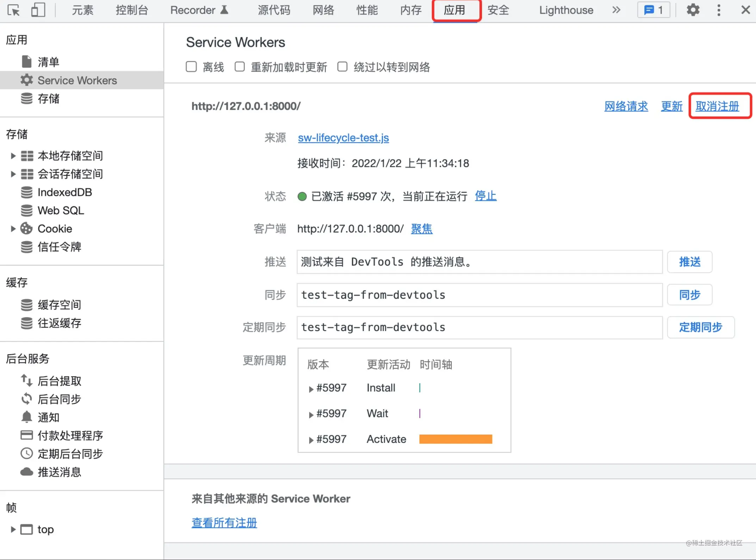Click the Cookie icon

coord(27,229)
